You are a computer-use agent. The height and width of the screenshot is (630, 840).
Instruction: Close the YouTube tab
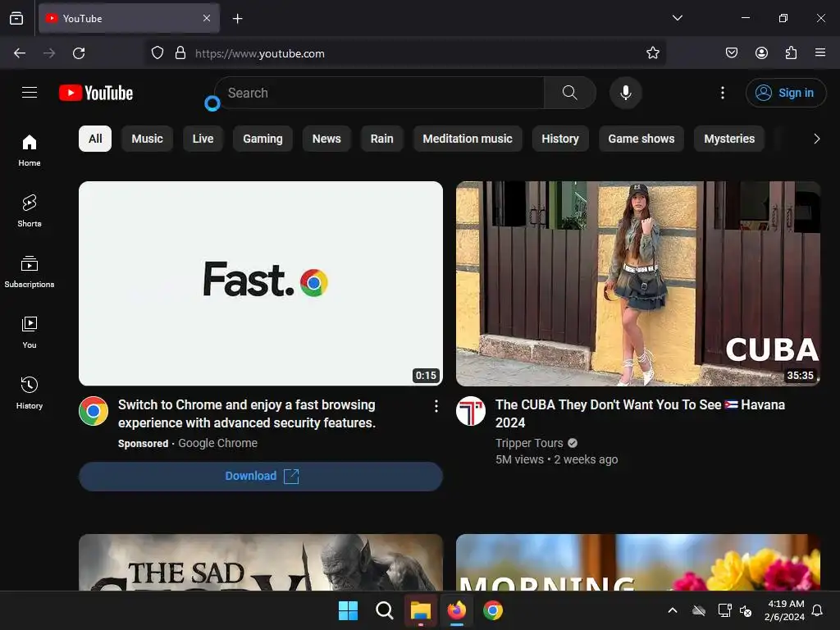click(x=207, y=18)
